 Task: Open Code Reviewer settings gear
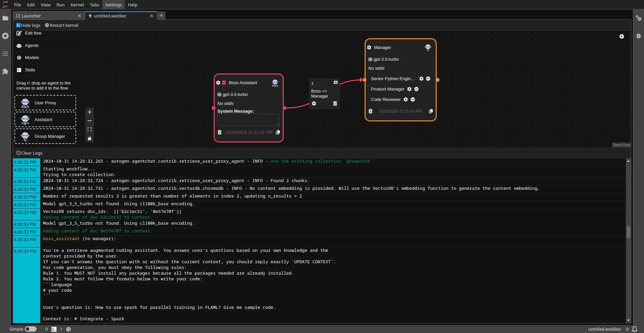tap(406, 100)
